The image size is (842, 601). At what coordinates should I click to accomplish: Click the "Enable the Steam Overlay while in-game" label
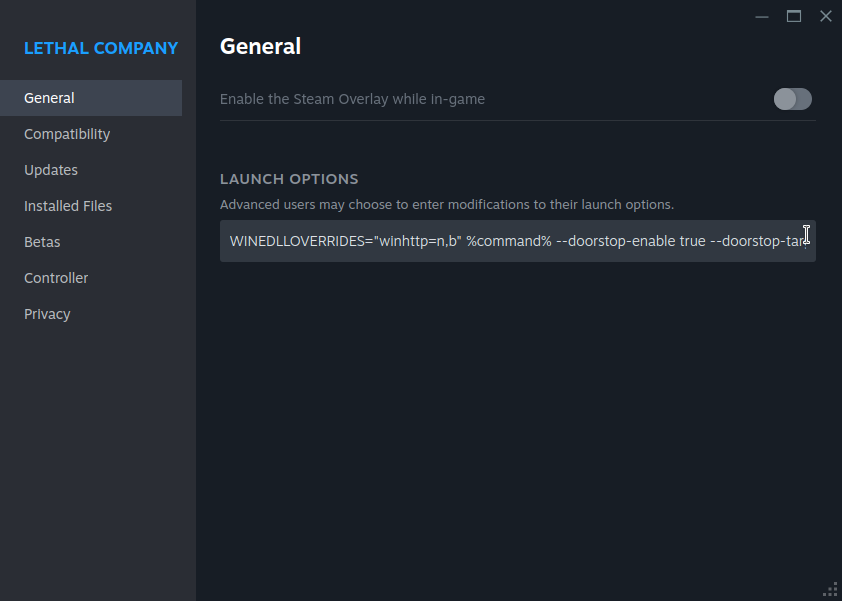352,99
